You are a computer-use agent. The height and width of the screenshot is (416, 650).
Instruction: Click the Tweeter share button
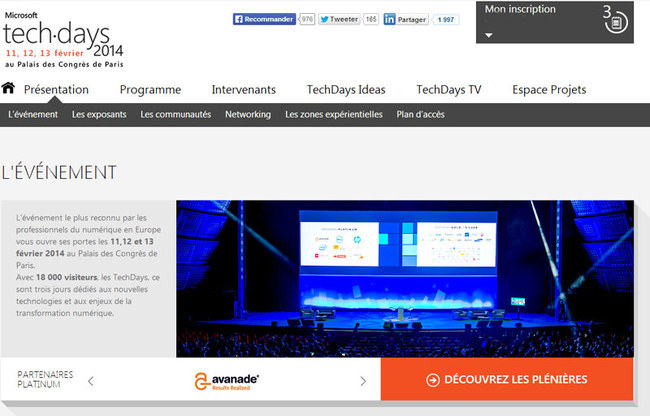click(x=339, y=19)
